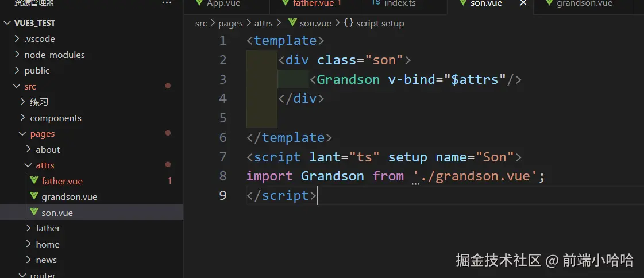Open the explorer more actions ellipsis

pos(167,3)
